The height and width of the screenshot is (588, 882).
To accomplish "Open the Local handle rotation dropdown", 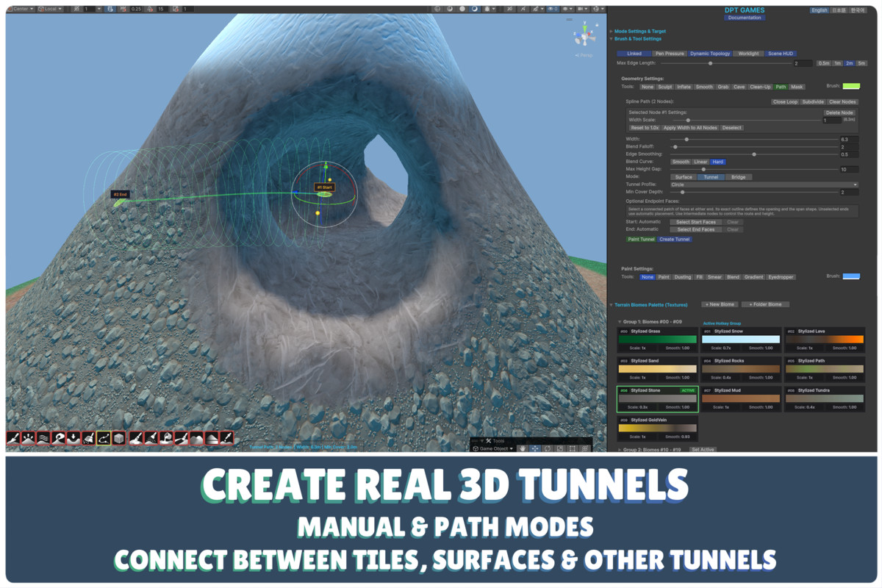I will coord(51,9).
